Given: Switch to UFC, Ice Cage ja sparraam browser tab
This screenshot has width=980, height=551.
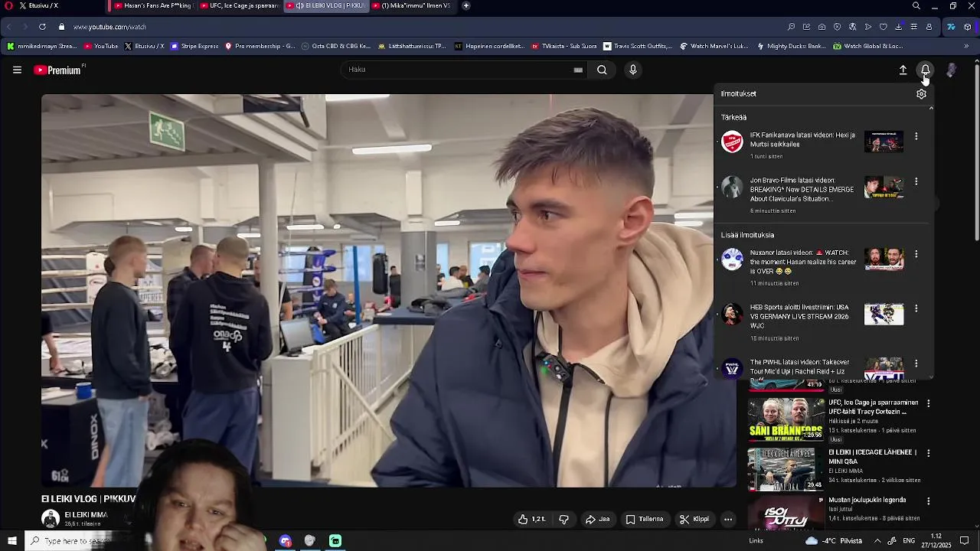Looking at the screenshot, I should tap(238, 5).
